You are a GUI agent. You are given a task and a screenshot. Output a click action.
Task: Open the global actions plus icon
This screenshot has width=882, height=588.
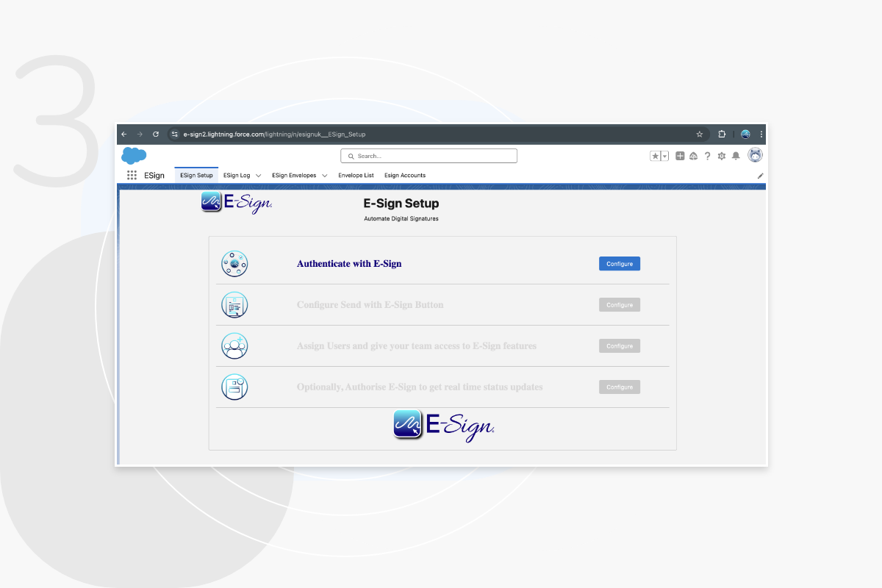click(x=680, y=156)
